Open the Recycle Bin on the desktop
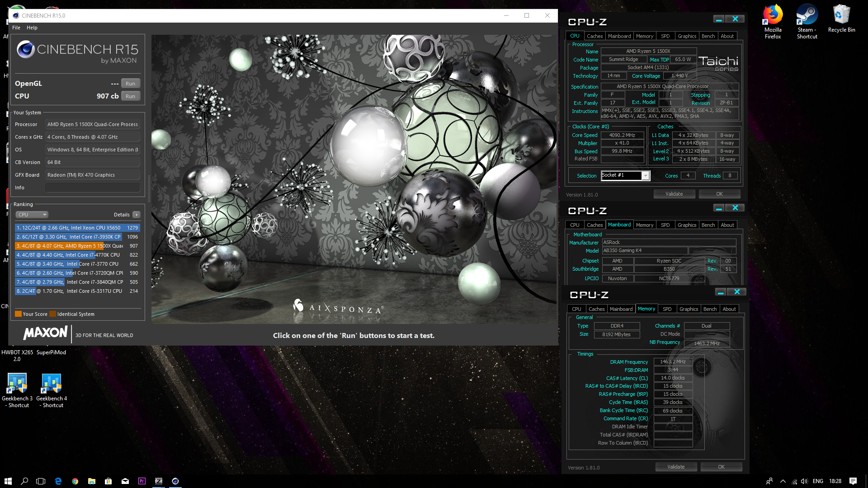 841,19
